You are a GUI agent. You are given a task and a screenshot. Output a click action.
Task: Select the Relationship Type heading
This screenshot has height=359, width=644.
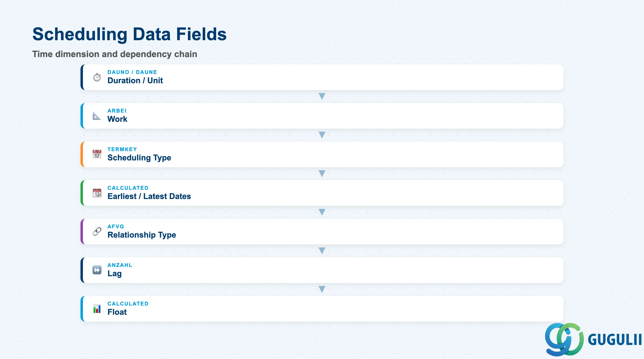click(142, 235)
